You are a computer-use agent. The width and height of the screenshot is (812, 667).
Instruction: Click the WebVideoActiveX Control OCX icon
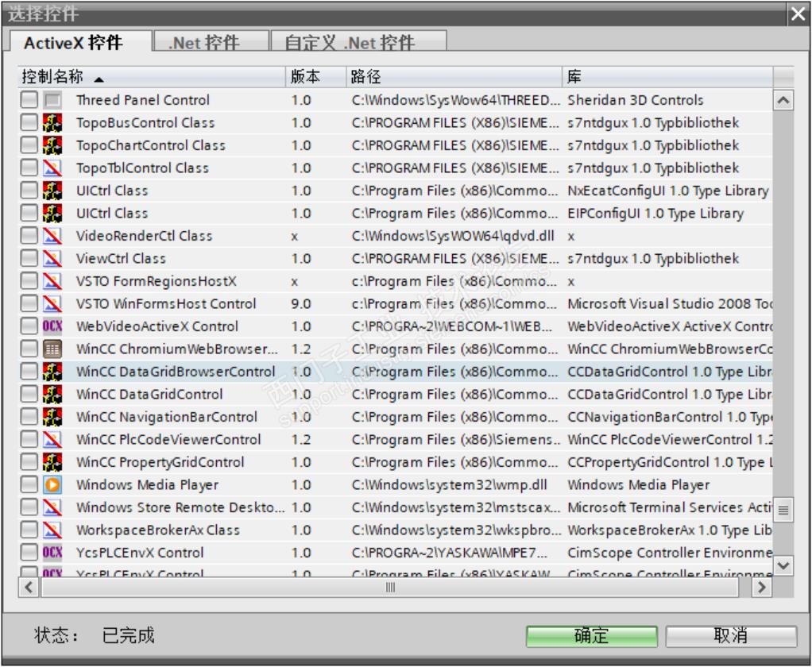pyautogui.click(x=52, y=326)
